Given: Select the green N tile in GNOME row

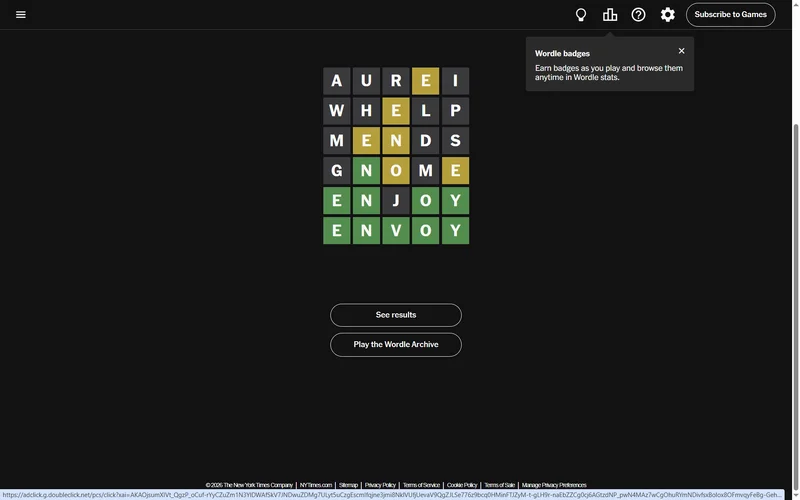Looking at the screenshot, I should tap(366, 170).
